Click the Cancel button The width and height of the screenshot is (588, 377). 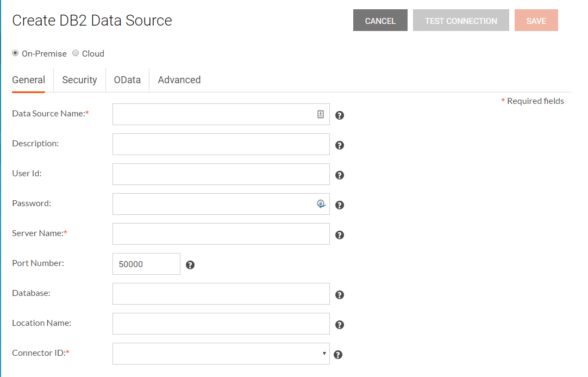380,20
